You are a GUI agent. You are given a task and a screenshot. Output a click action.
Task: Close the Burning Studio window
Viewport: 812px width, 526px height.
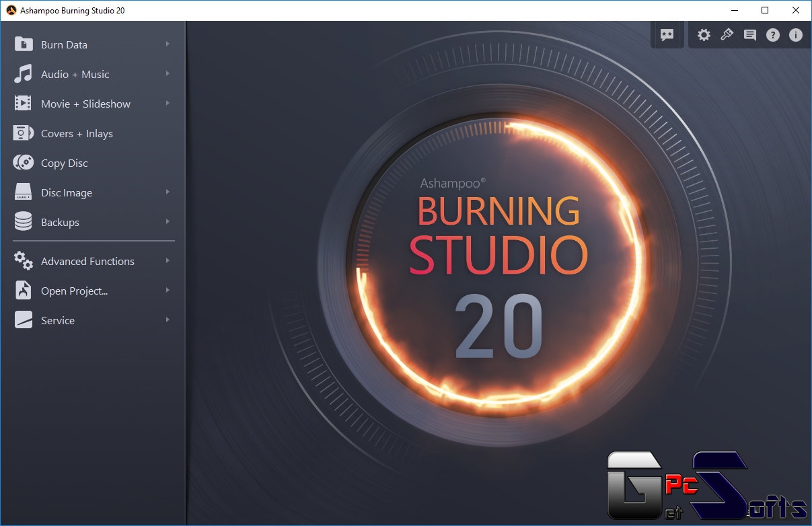coord(796,10)
